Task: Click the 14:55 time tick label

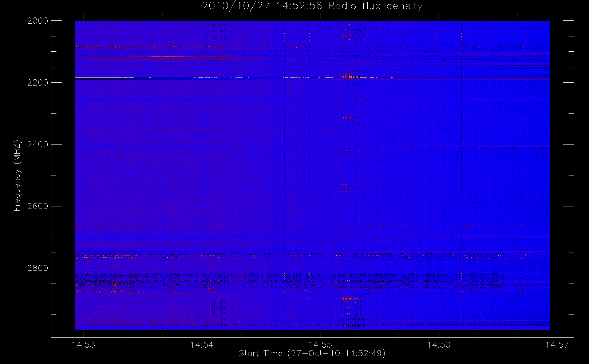Action: (320, 345)
